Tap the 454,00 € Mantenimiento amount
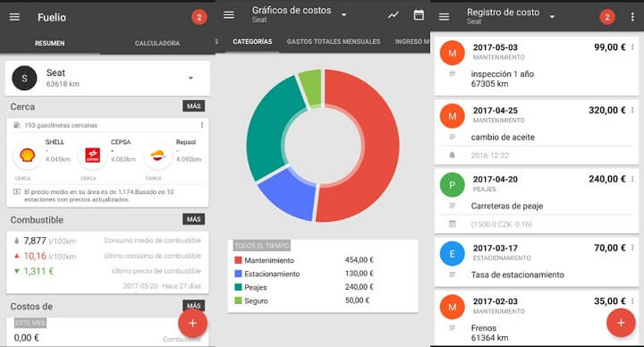 pos(359,260)
